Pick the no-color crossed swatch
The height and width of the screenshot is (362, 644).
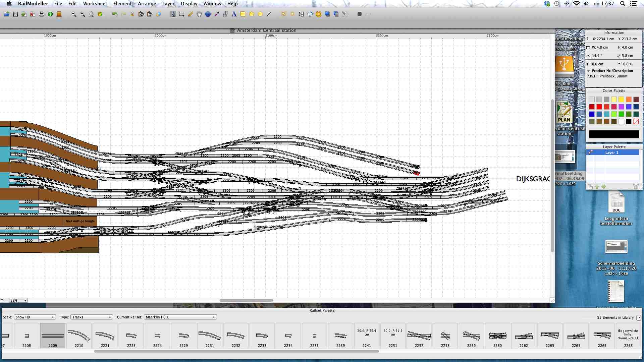point(636,121)
